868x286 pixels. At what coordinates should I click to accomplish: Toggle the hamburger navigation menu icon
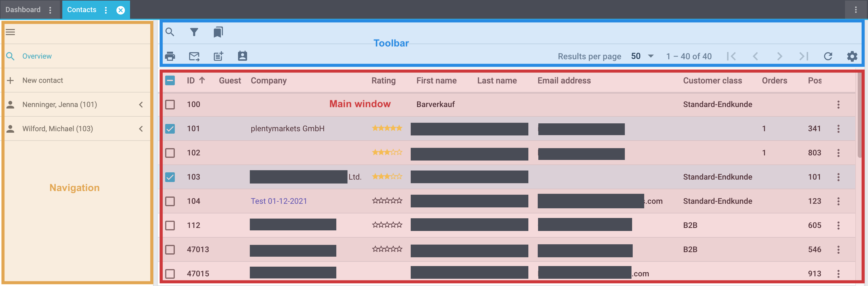pyautogui.click(x=11, y=32)
